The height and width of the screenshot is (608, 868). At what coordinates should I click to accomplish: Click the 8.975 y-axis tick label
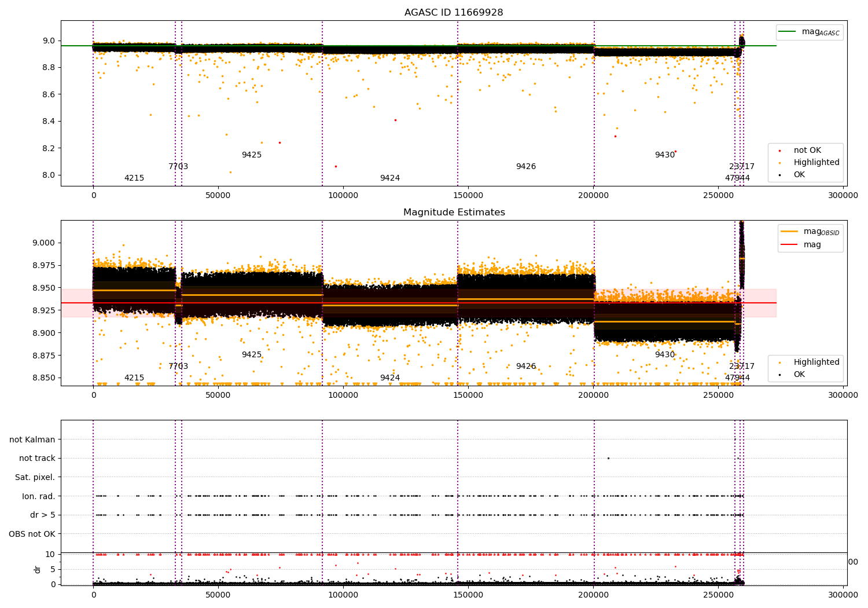43,265
